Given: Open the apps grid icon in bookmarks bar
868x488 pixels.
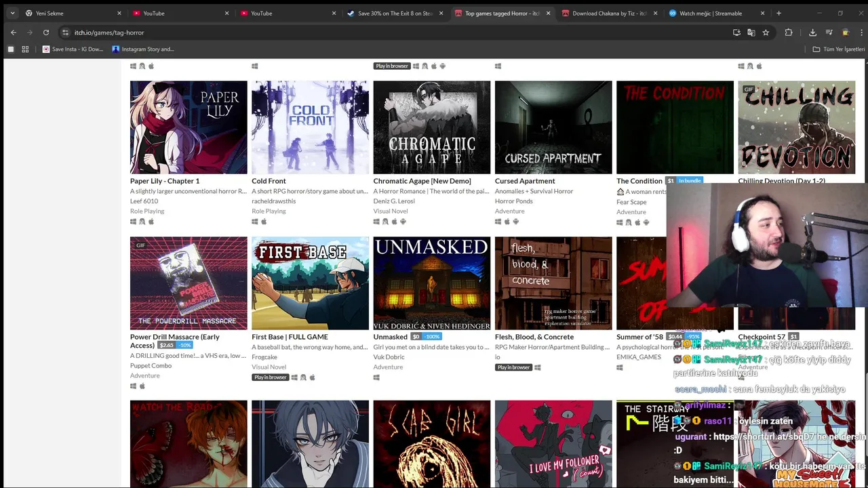Looking at the screenshot, I should [25, 49].
